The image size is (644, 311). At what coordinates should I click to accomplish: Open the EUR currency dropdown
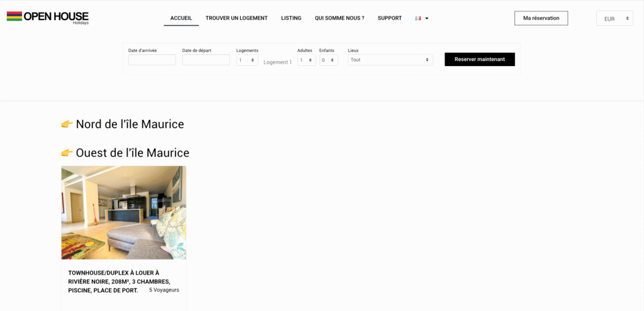[x=614, y=18]
